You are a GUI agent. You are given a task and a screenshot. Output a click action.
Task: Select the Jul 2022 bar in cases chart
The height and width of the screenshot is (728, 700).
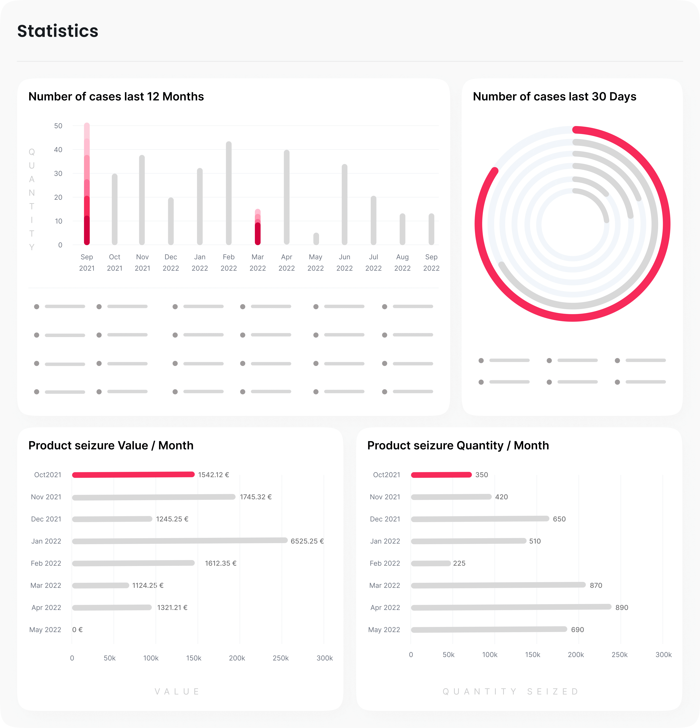pyautogui.click(x=373, y=220)
